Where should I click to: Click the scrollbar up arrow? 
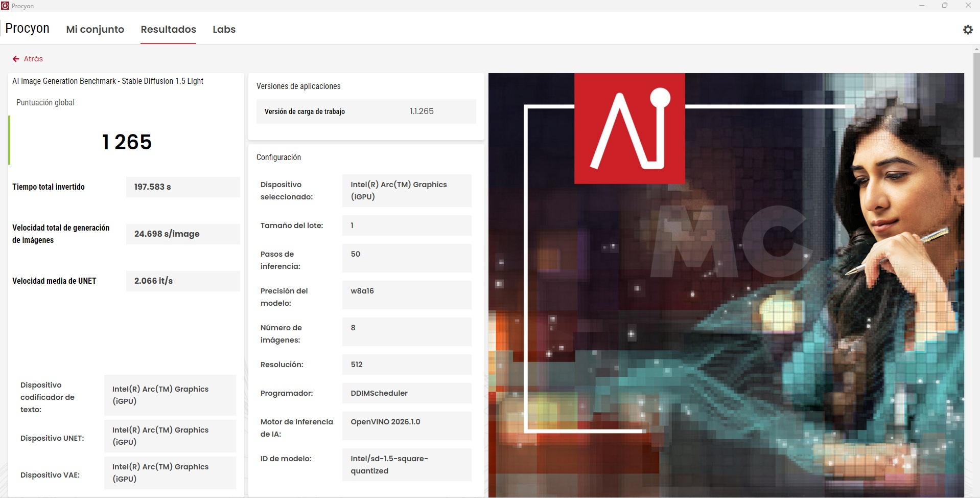point(976,49)
